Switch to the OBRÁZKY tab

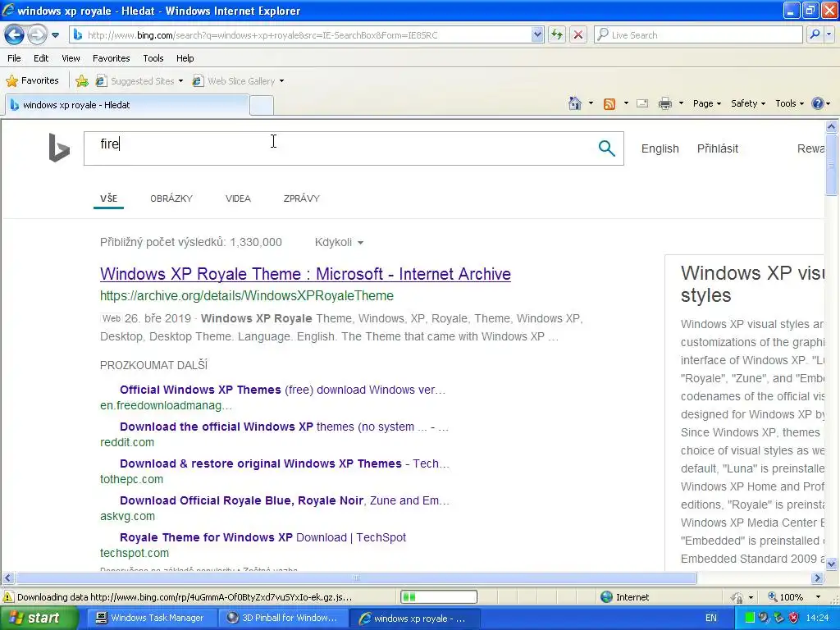171,199
